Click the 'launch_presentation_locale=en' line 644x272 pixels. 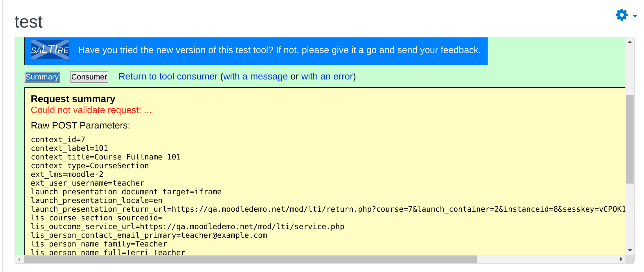tap(97, 200)
